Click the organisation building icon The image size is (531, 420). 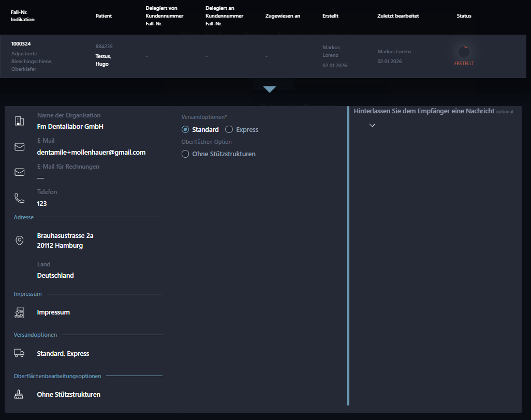tap(20, 121)
